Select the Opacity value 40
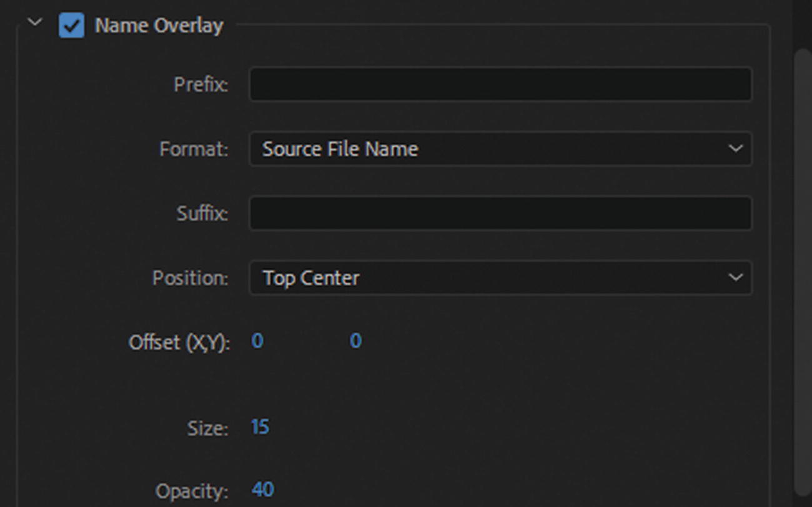 click(262, 489)
